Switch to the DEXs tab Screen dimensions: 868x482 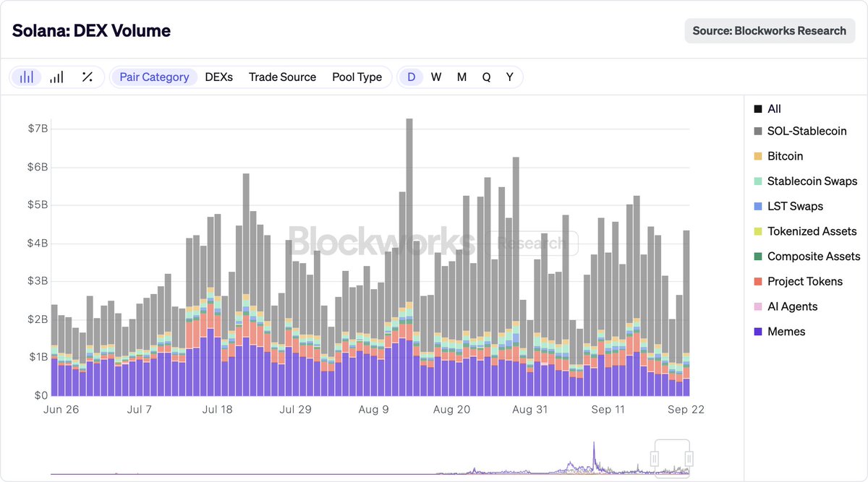(x=218, y=77)
